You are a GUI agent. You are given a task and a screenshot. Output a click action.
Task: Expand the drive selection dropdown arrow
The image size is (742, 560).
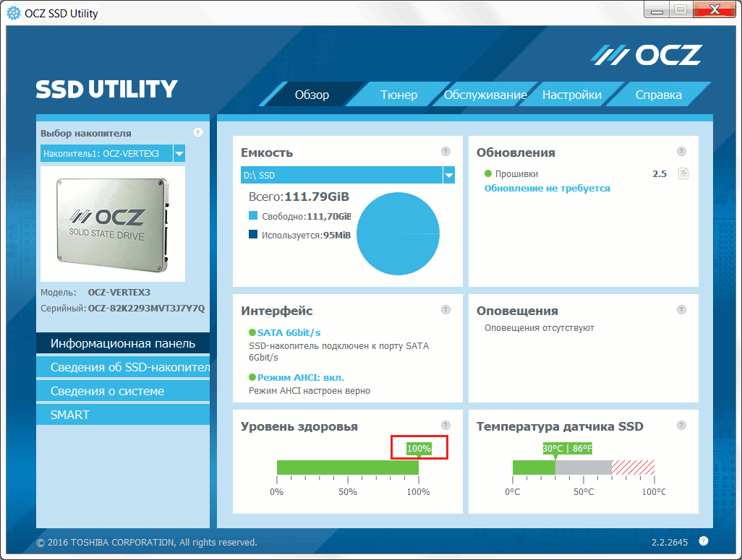[179, 153]
